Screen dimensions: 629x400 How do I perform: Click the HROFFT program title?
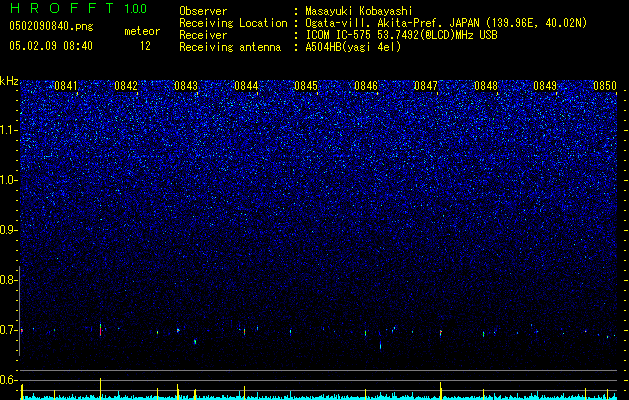click(62, 8)
